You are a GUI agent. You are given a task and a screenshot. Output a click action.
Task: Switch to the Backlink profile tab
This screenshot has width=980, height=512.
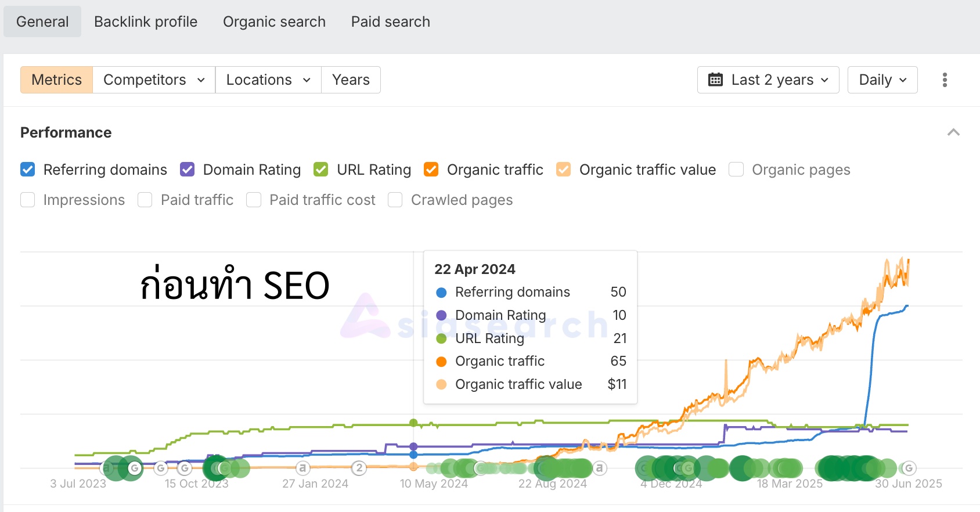(146, 22)
